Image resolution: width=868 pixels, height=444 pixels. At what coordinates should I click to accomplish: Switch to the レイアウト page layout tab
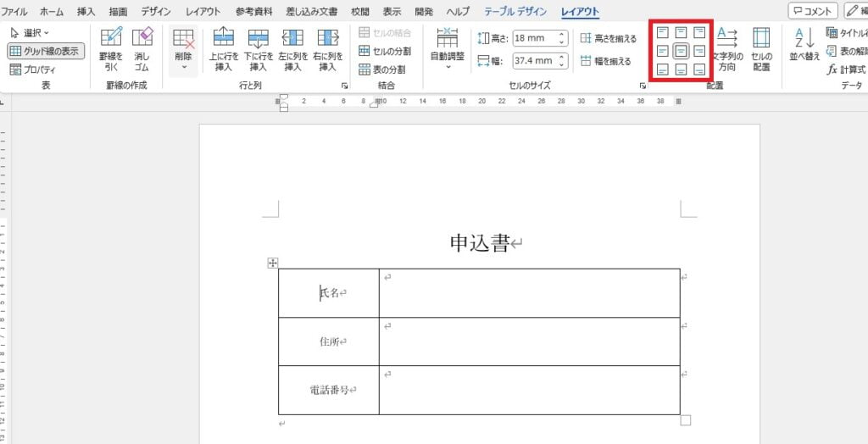tap(203, 12)
